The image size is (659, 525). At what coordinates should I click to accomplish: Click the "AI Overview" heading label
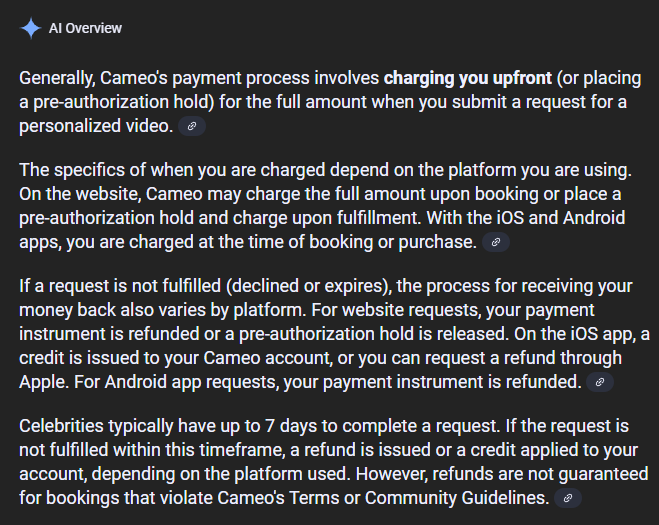(85, 28)
